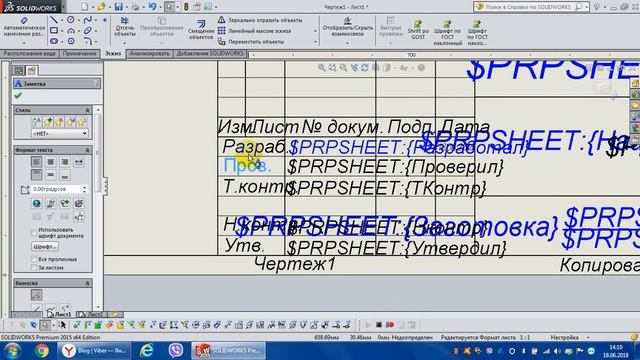Collapse the Формат текста section

tap(87, 150)
